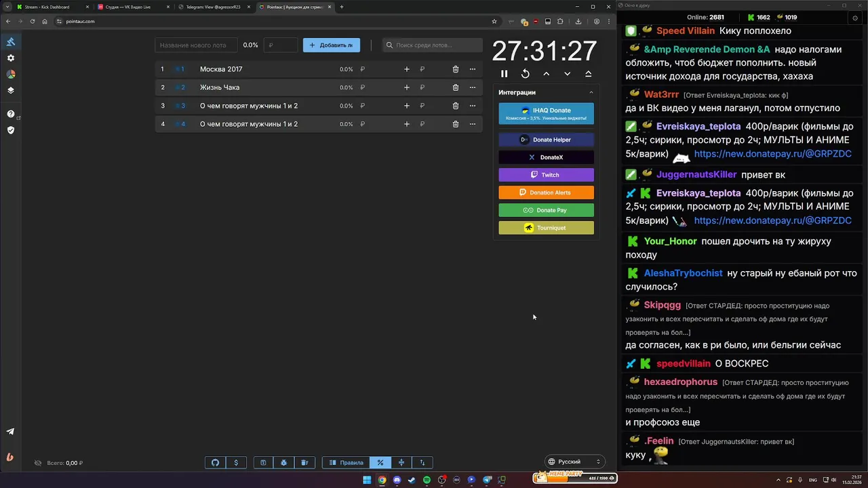
Task: Open the first donatepay.ru link in chat
Action: click(x=772, y=155)
